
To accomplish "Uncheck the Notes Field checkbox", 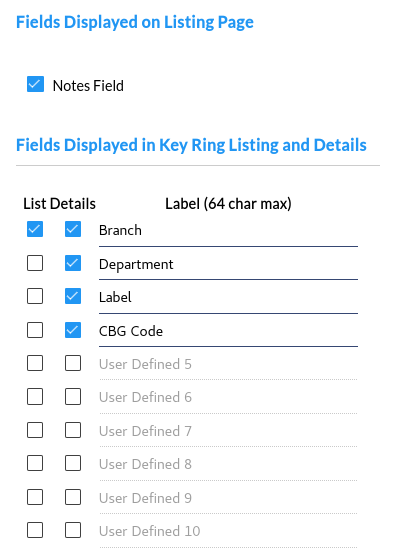I will pos(35,84).
